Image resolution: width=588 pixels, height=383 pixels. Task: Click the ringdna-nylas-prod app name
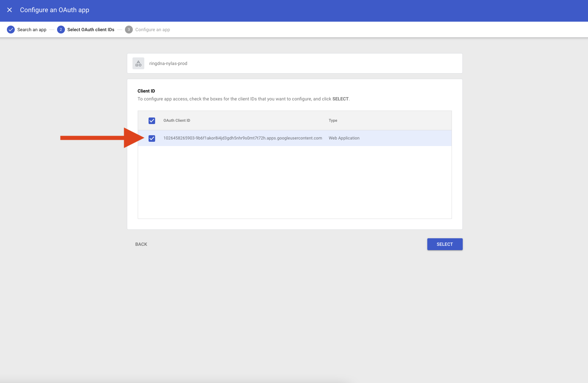tap(168, 63)
